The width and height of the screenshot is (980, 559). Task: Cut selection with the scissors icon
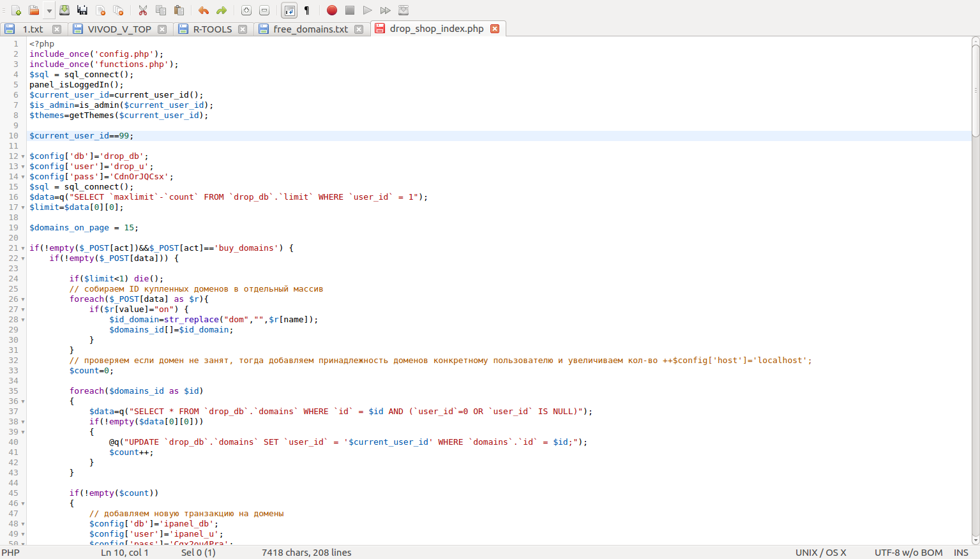[143, 10]
